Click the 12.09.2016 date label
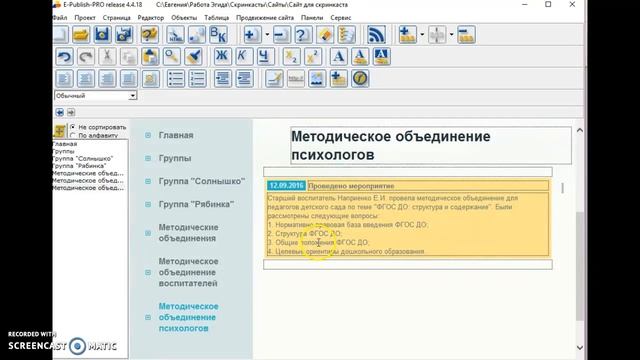Viewport: 640px width, 360px height. click(x=286, y=186)
